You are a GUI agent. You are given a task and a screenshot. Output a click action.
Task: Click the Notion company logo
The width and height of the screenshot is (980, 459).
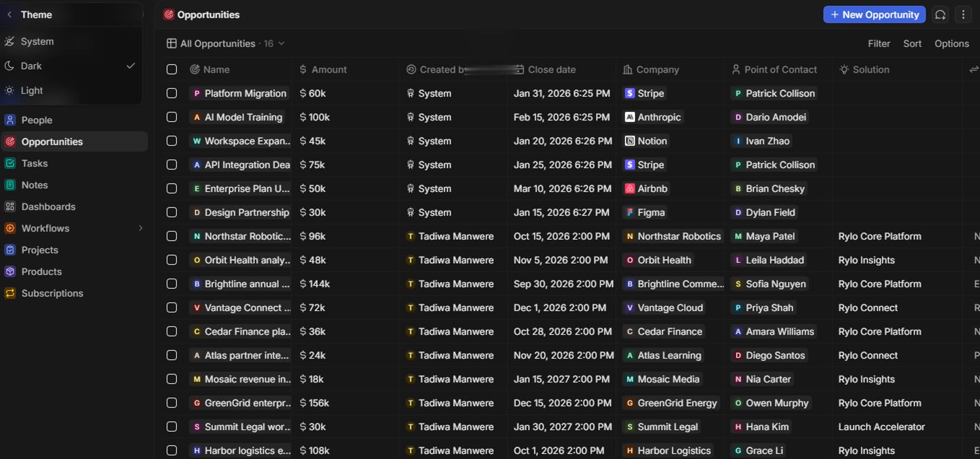pos(630,141)
